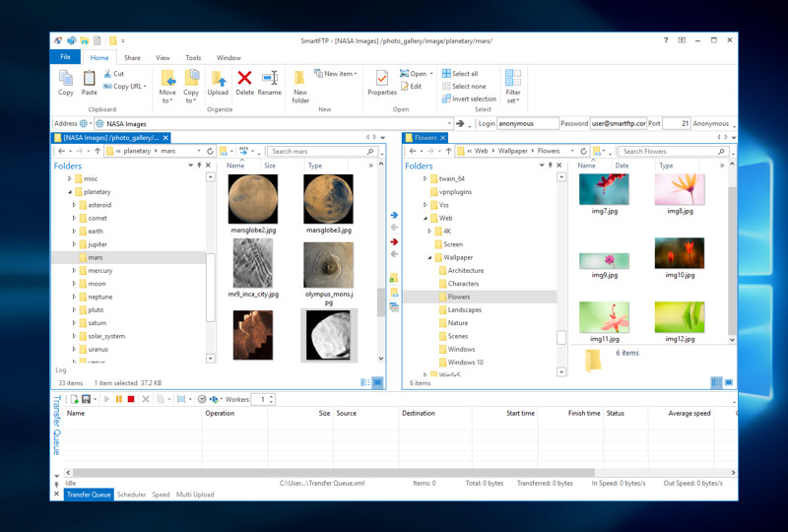The width and height of the screenshot is (788, 532).
Task: Click the scheduler clock icon in queue toolbar
Action: tap(202, 399)
